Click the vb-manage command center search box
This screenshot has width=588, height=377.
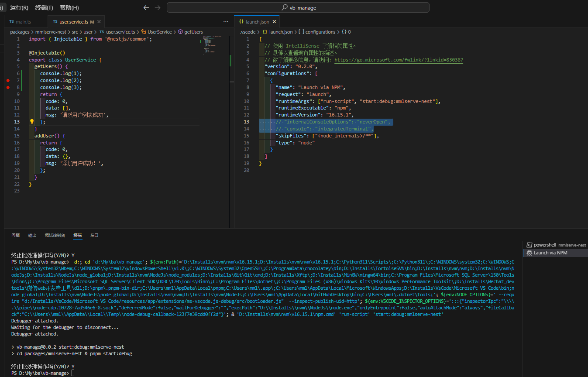298,7
